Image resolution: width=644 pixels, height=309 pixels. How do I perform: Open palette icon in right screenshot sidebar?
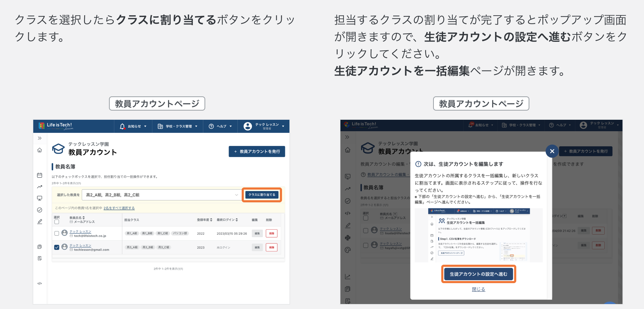[x=348, y=250]
